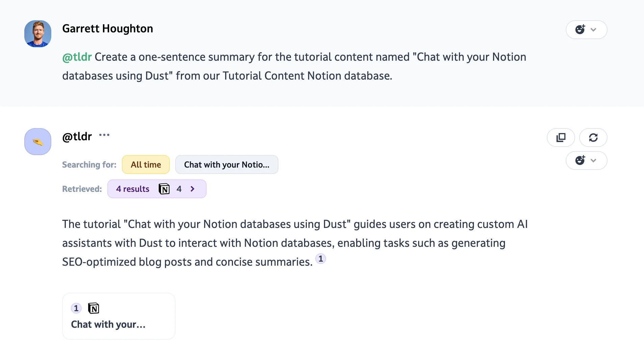Image resolution: width=644 pixels, height=352 pixels.
Task: Click the green @tldr mention in Garrett's message
Action: coord(77,57)
